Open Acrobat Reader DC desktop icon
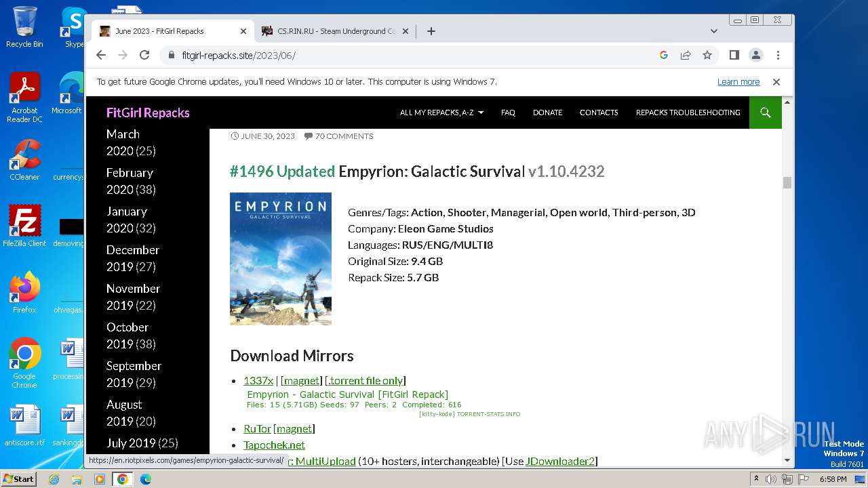Image resolution: width=868 pixels, height=488 pixels. [24, 98]
